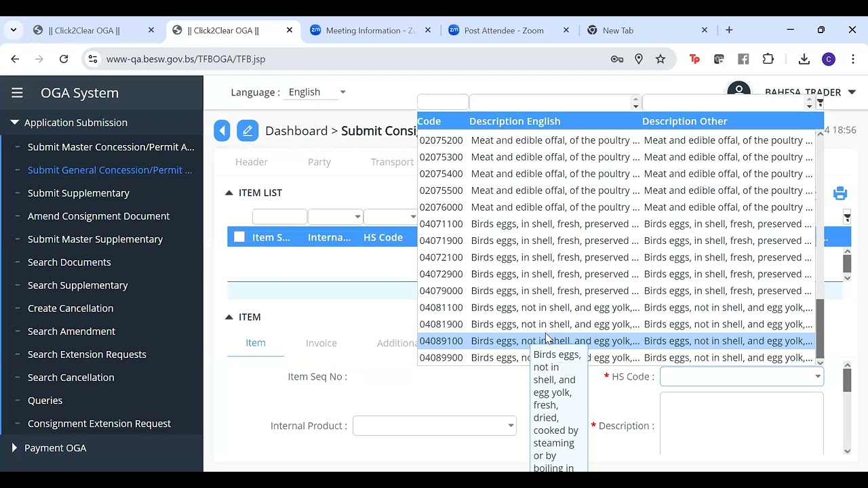Open Create Cancellation in sidebar
Viewport: 868px width, 488px height.
(x=71, y=308)
